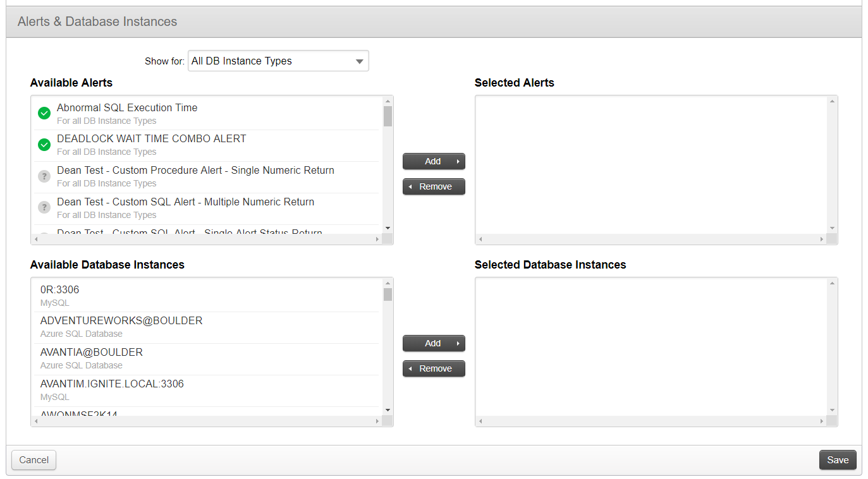Add database instance using lower Add button
Viewport: 868px width, 479px height.
point(434,343)
